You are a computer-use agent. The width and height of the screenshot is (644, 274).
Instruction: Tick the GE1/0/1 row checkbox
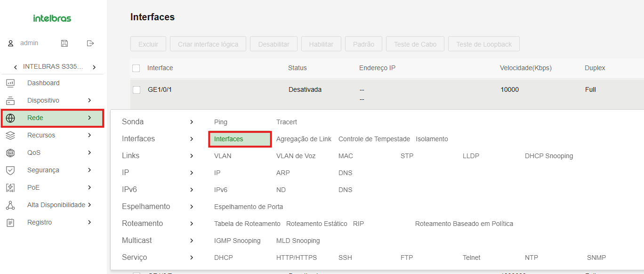(137, 90)
